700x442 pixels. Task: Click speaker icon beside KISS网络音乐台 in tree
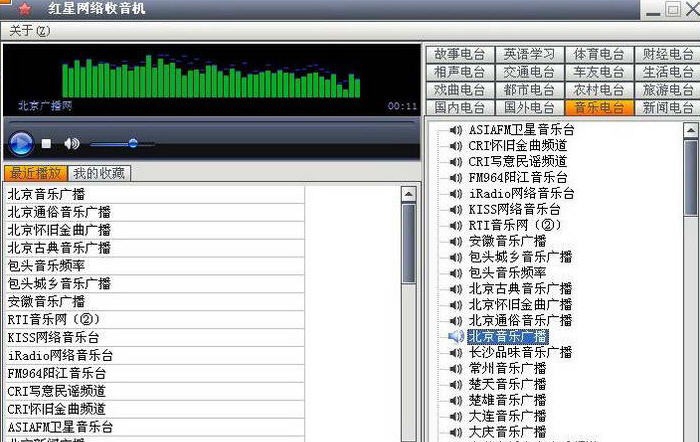pyautogui.click(x=455, y=210)
